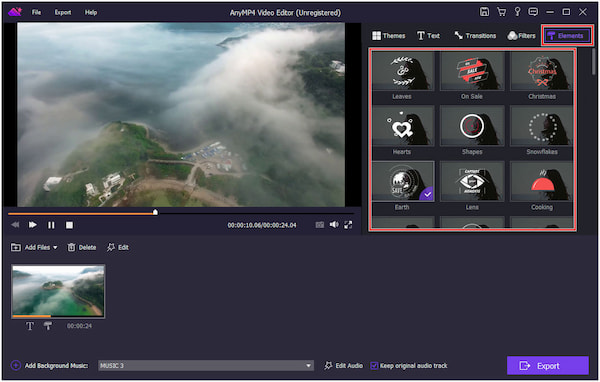
Task: Expand the Add Files dropdown arrow
Action: [55, 248]
